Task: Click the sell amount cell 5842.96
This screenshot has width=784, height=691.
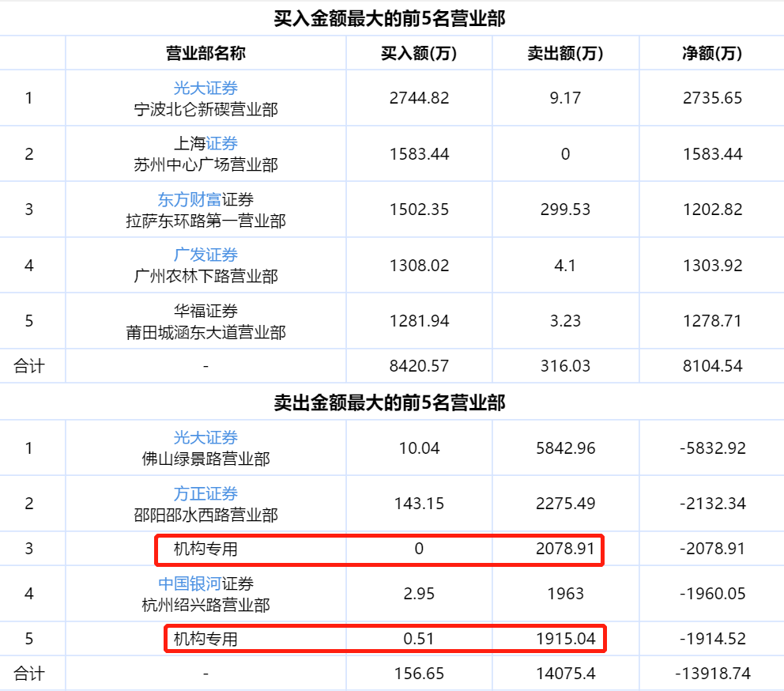Action: click(x=565, y=448)
